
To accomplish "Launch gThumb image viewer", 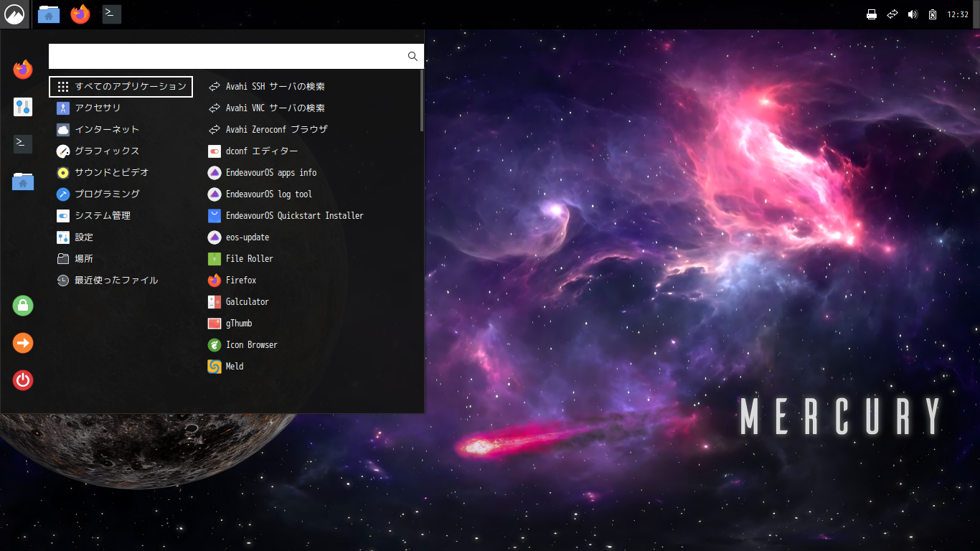I will pos(309,323).
